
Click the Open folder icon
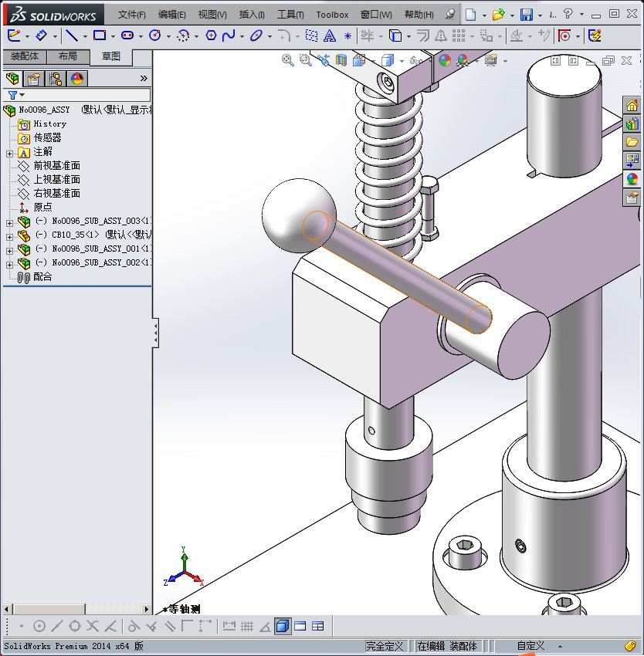pos(498,15)
